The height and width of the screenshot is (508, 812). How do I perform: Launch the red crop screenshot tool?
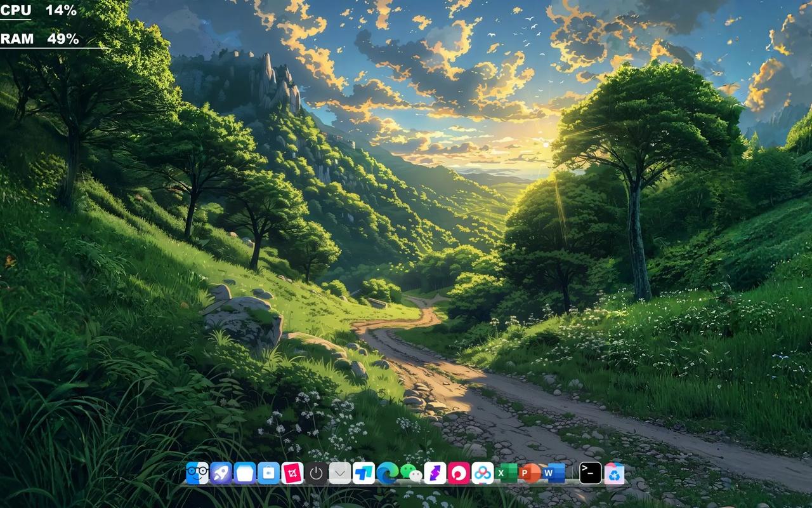tap(292, 473)
